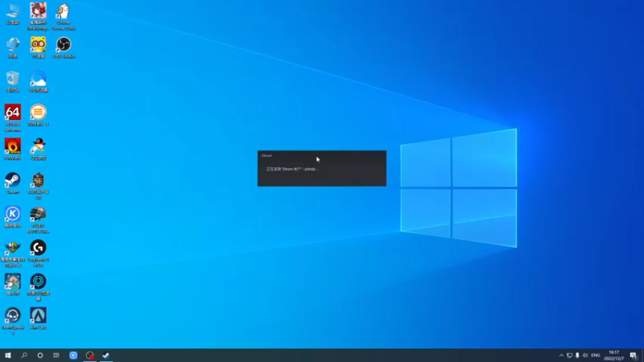644x362 pixels.
Task: Open the Recycle Bin icon
Action: pyautogui.click(x=13, y=81)
